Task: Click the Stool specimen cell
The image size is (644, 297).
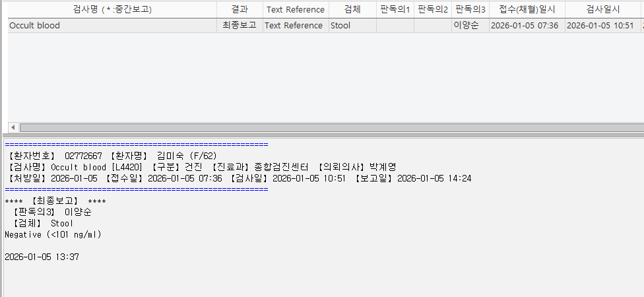Action: [352, 26]
